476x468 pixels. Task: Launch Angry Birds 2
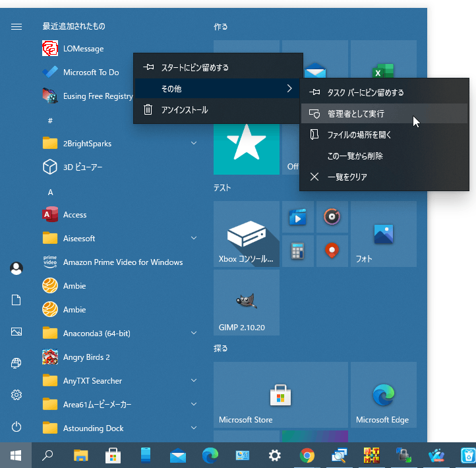[x=120, y=357]
